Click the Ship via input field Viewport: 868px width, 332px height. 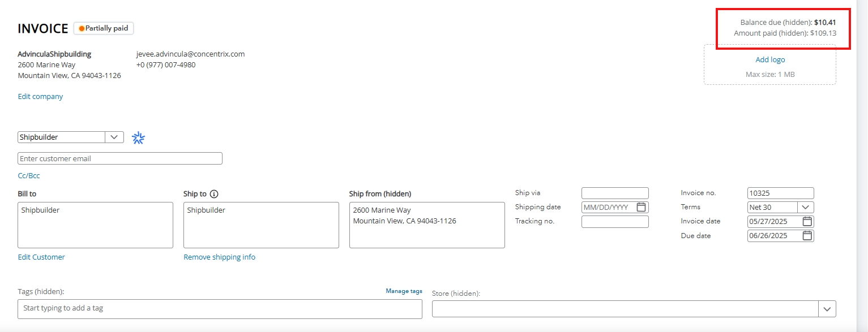point(615,193)
